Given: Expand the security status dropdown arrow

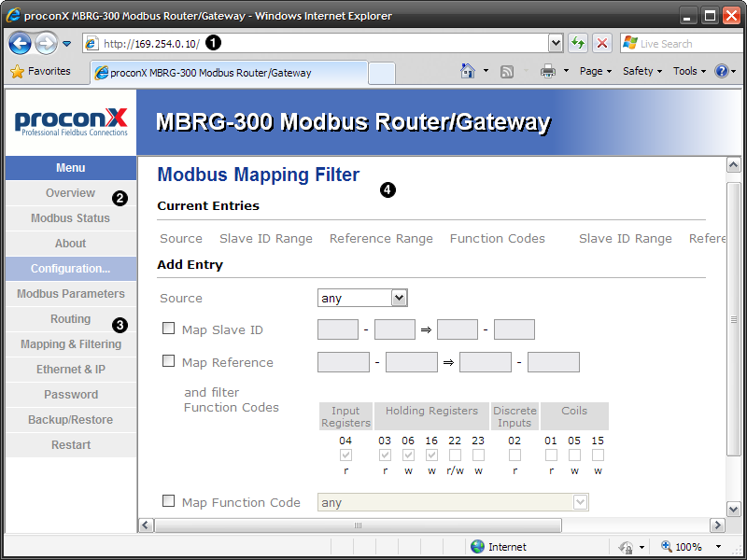Looking at the screenshot, I should coord(642,547).
